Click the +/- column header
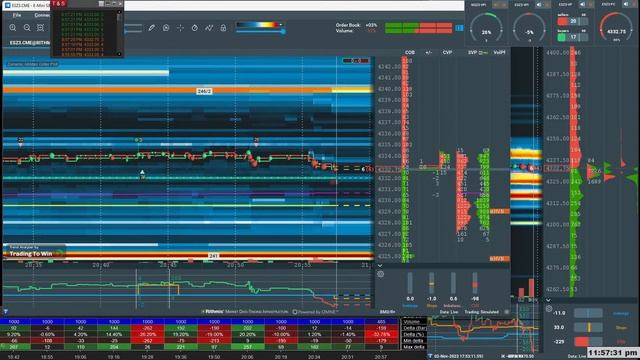This screenshot has height=360, width=640. [x=429, y=52]
